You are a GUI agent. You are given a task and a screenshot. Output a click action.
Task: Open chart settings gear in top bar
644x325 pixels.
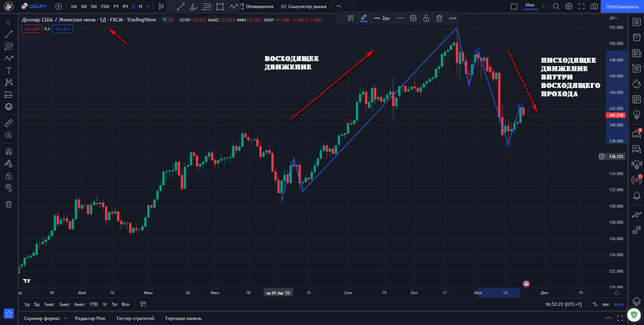click(x=568, y=6)
